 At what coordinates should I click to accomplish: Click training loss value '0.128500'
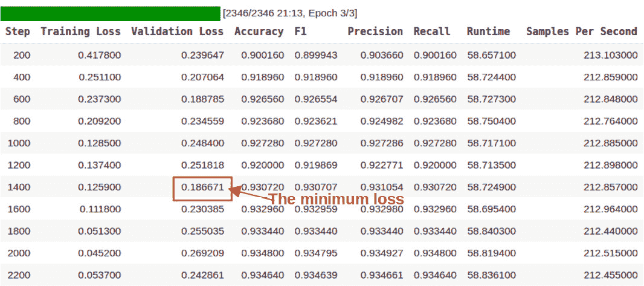tap(100, 143)
